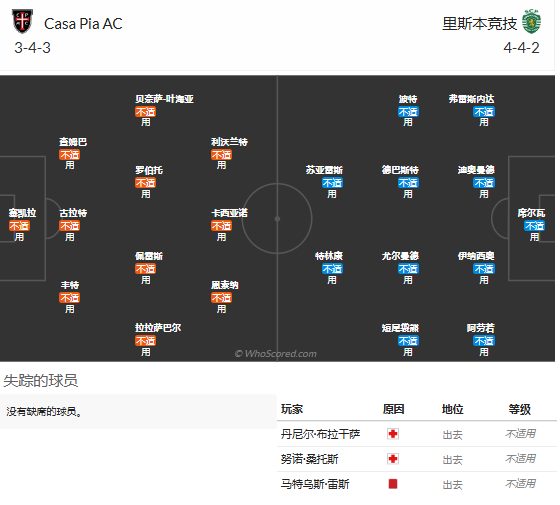Click the 等级 column header

[x=520, y=409]
